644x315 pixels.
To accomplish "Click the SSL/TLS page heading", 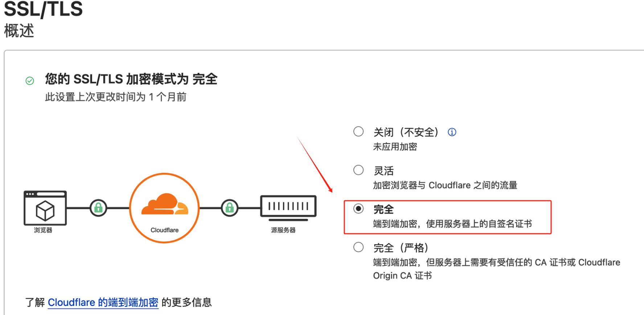I will coord(43,9).
